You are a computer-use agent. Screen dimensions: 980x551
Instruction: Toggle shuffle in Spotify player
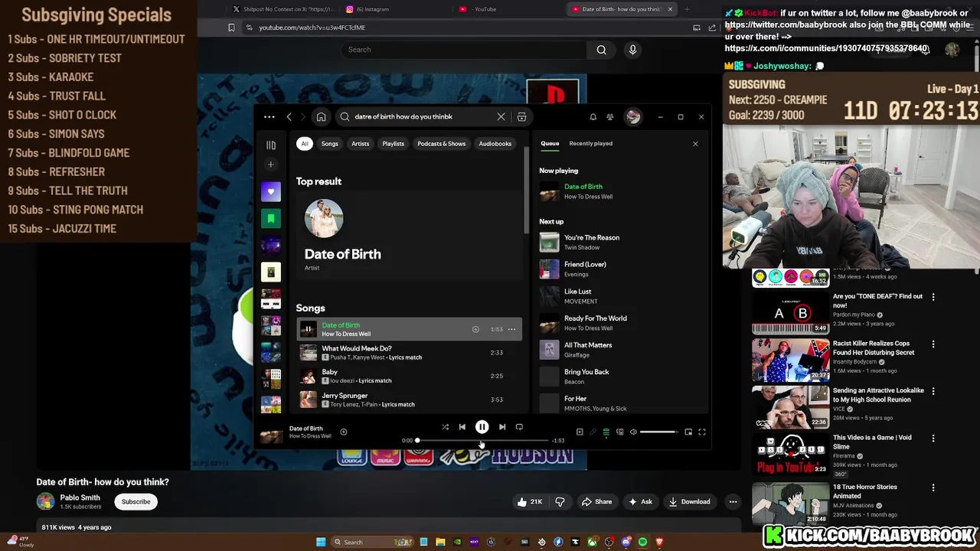tap(445, 427)
